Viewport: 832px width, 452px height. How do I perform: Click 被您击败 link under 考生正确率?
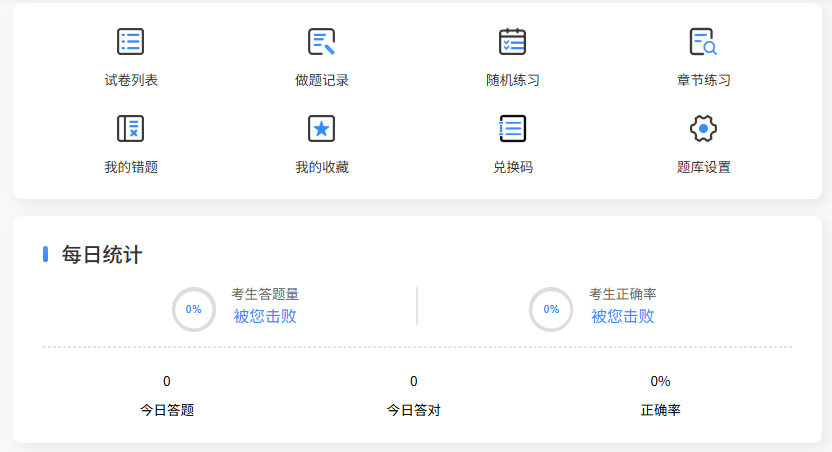pos(622,316)
